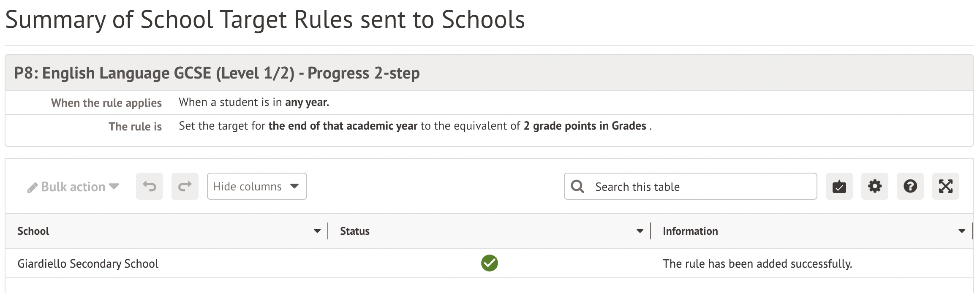Open help with the question mark icon
This screenshot has height=293, width=980.
[x=910, y=186]
